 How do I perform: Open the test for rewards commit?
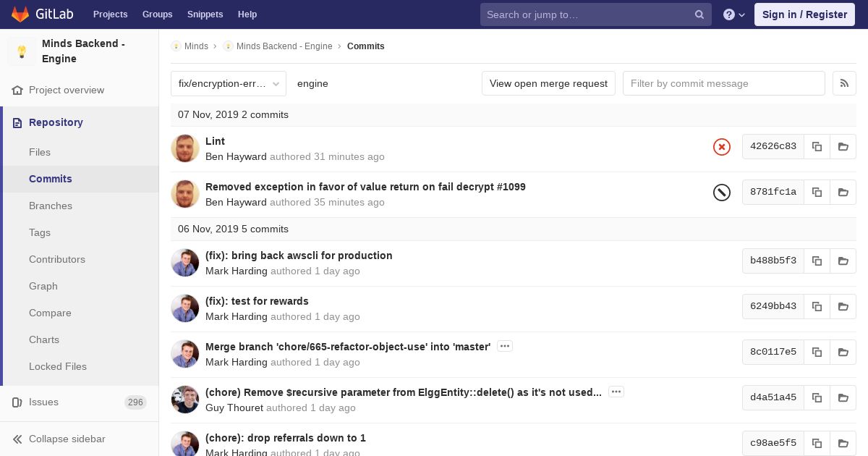point(257,301)
